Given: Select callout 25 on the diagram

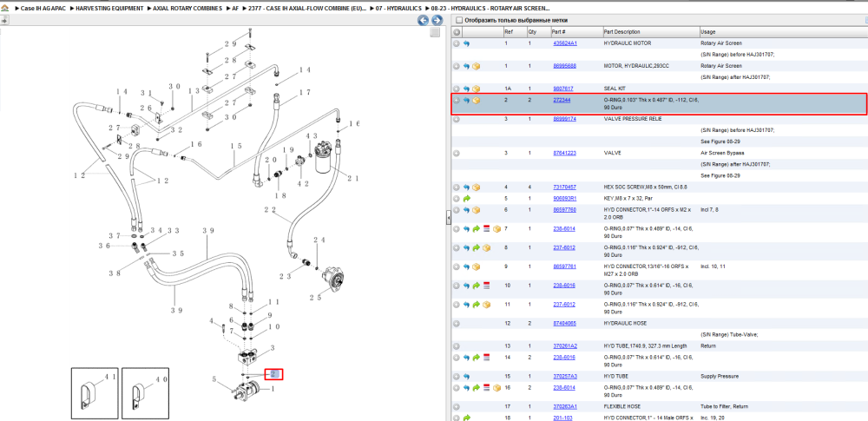Looking at the screenshot, I should point(316,298).
